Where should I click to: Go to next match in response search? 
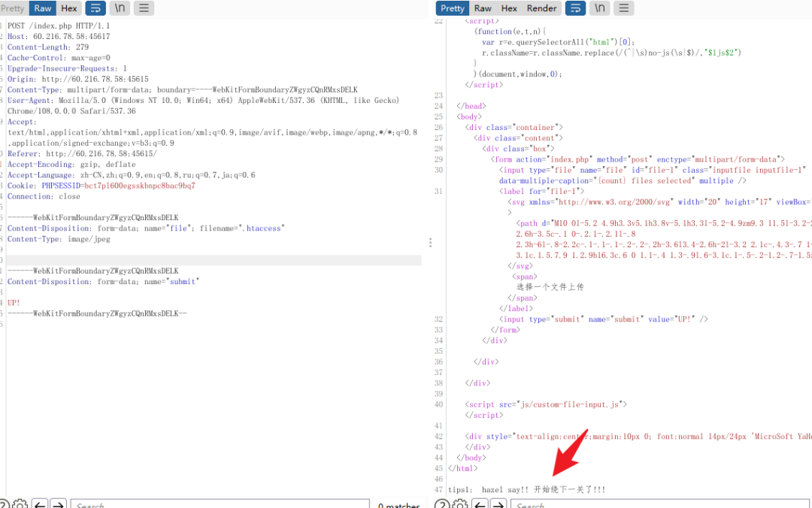coord(498,504)
